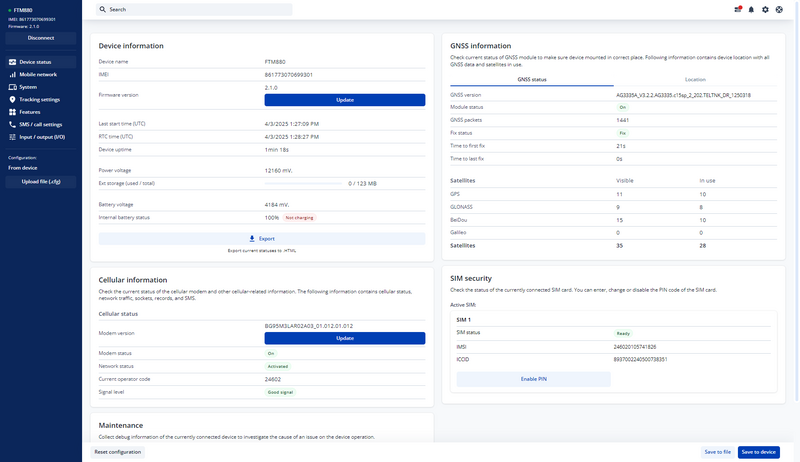Open the Mobile network section

[x=38, y=74]
